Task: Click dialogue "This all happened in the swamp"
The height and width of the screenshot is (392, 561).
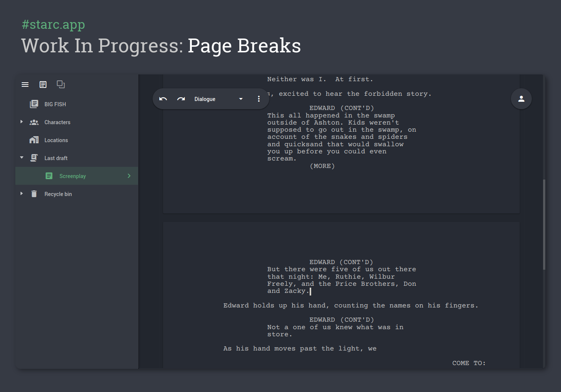Action: click(x=331, y=116)
